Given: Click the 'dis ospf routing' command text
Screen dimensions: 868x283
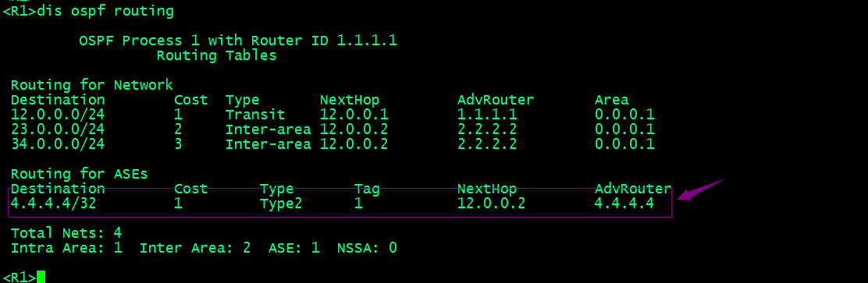Looking at the screenshot, I should 105,11.
